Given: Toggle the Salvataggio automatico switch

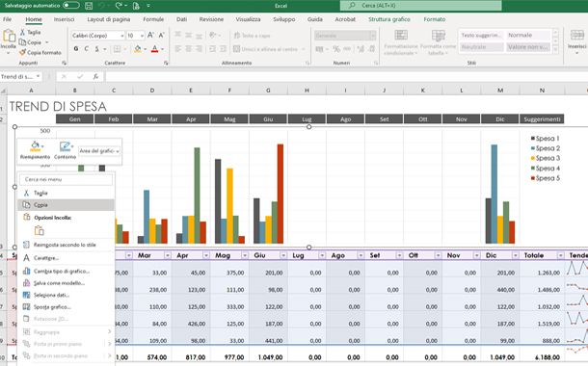Looking at the screenshot, I should point(71,5).
